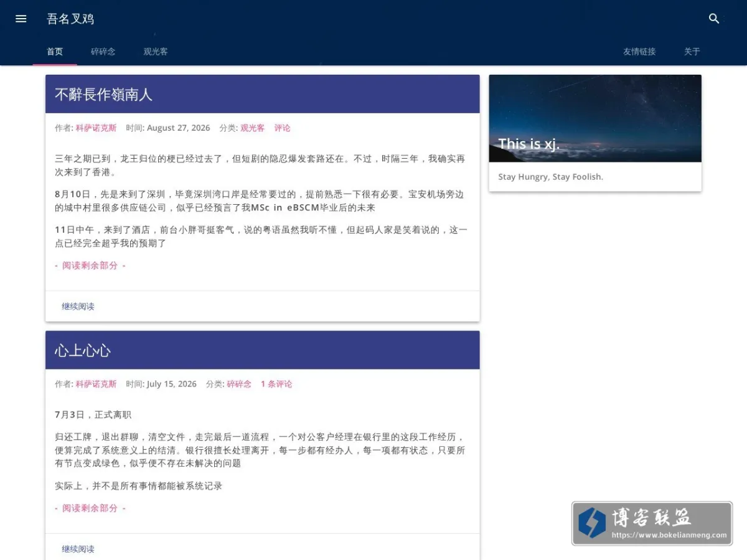Click the line 实际上，并不是所有事情都能被系统记录
The image size is (747, 560).
click(x=139, y=486)
